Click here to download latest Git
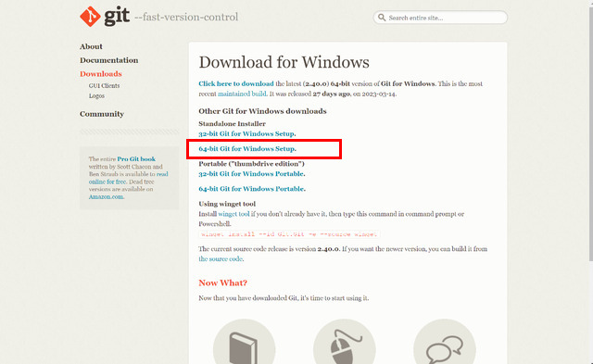Viewport: 593px width, 364px height. point(236,83)
